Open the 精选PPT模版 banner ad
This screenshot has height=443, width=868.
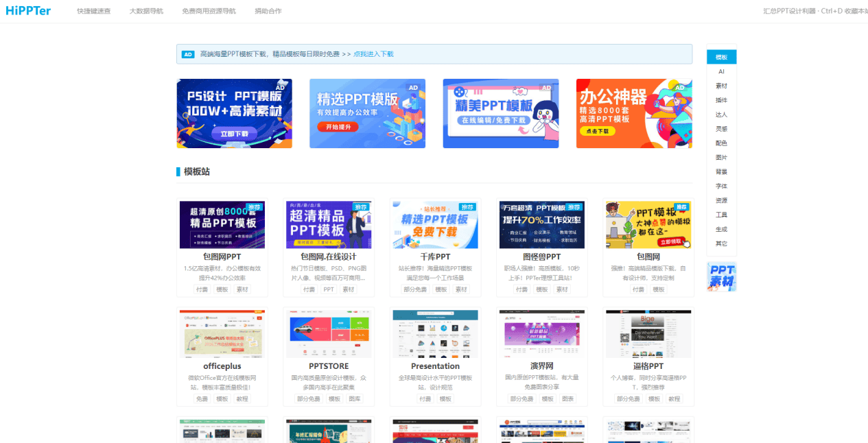(x=367, y=113)
